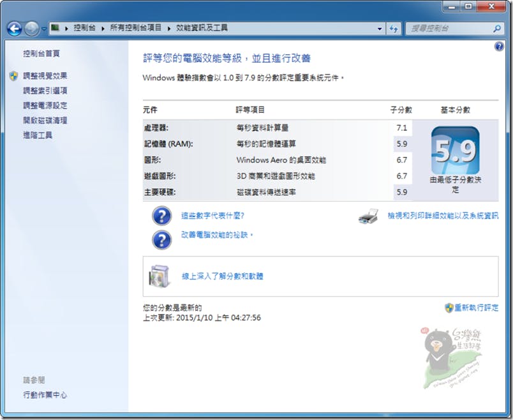513x420 pixels.
Task: Click the 每秒資料計算量 rating text
Action: (x=262, y=128)
